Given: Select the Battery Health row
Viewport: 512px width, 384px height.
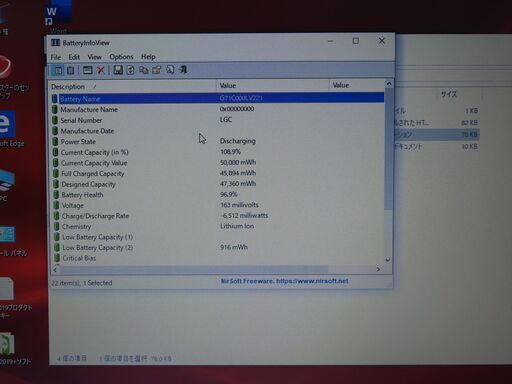Looking at the screenshot, I should (218, 195).
